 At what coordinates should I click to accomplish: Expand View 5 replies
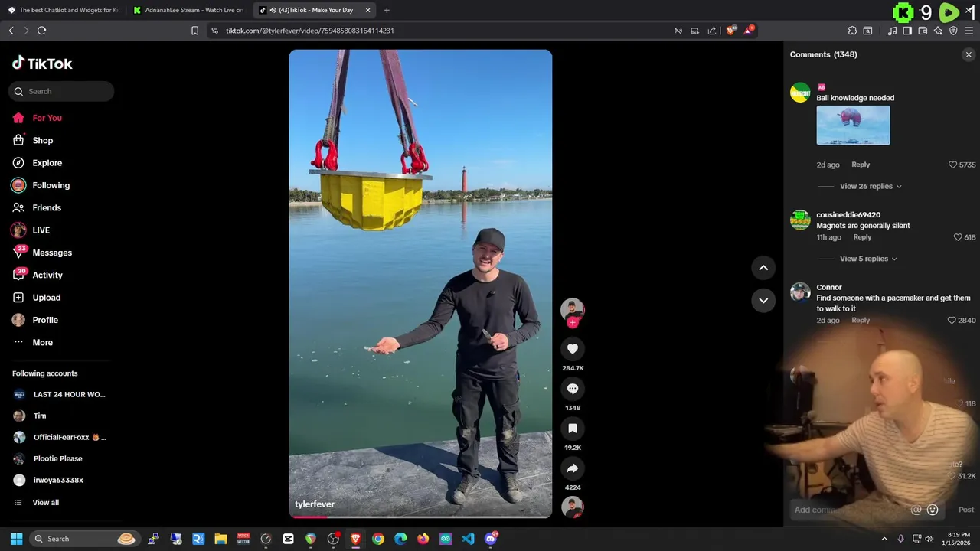point(868,259)
